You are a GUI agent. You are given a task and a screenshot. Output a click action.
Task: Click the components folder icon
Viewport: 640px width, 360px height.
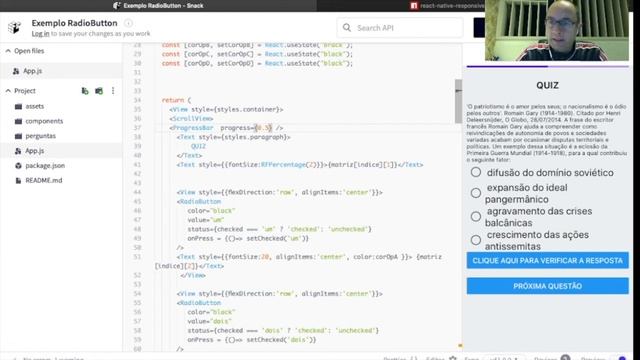click(18, 121)
